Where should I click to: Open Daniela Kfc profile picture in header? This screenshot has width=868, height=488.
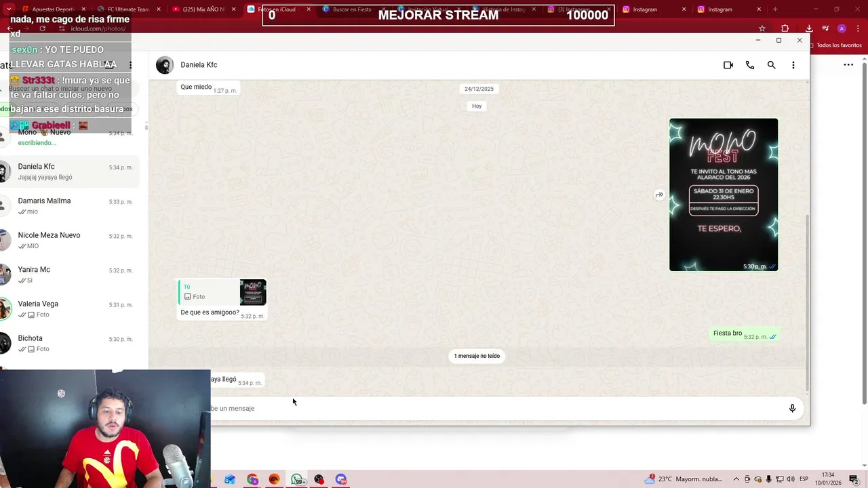point(165,65)
